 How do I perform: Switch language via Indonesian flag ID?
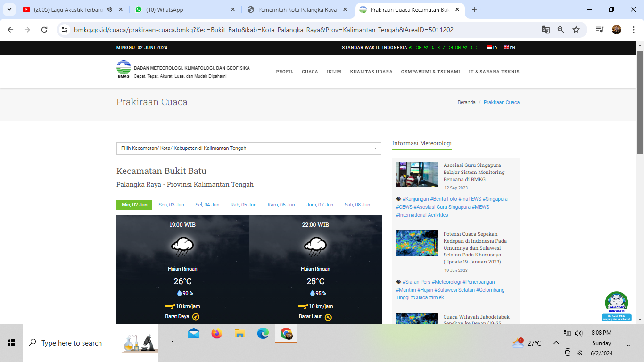492,47
